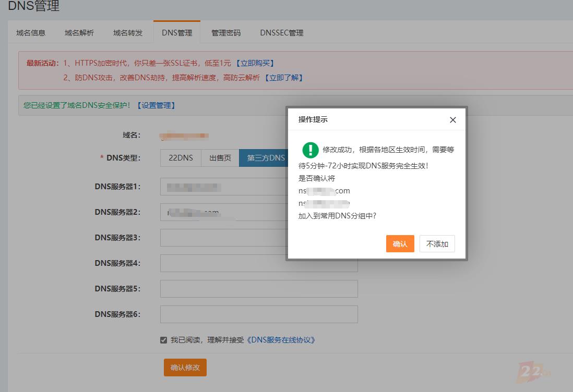Choose 出售页 DNS type option

tap(220, 158)
